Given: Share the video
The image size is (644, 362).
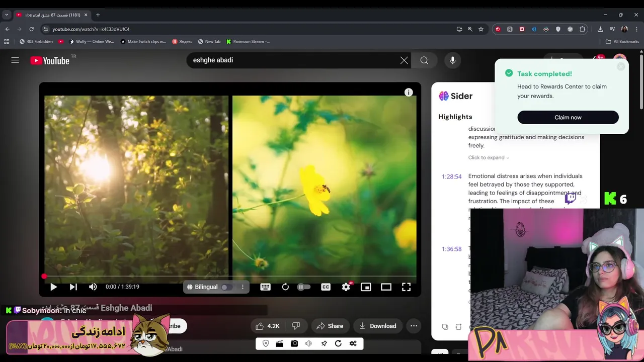Looking at the screenshot, I should tap(330, 326).
